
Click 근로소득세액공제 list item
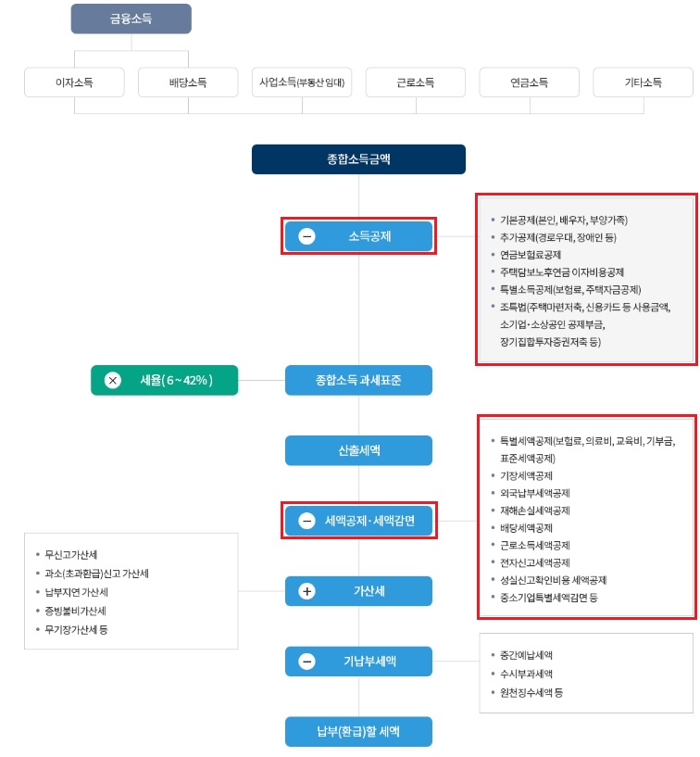(x=535, y=545)
